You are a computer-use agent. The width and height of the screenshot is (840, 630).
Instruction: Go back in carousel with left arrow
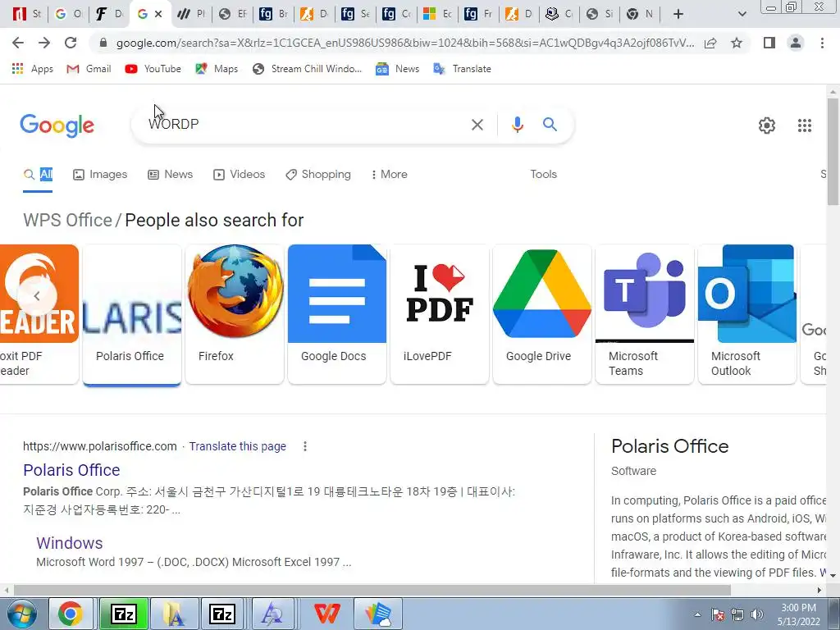37,295
